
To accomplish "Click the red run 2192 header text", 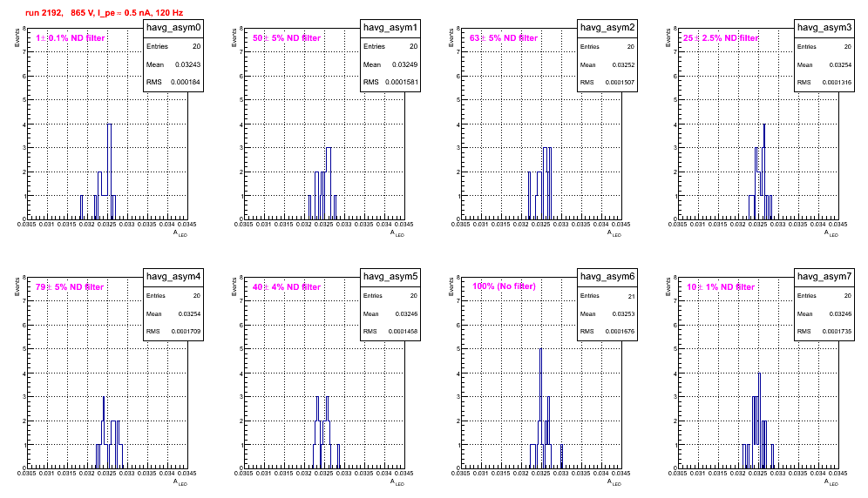I will [104, 13].
